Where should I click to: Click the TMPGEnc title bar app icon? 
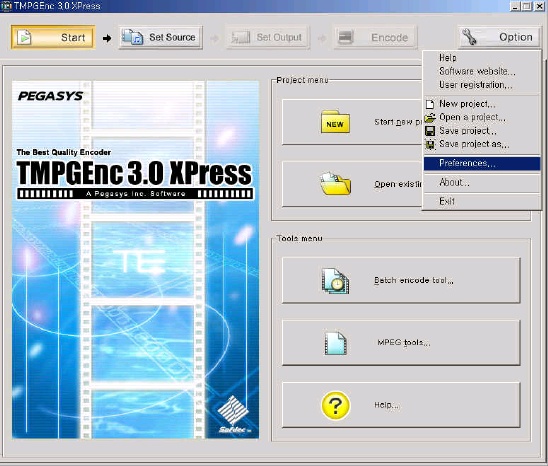pyautogui.click(x=6, y=6)
